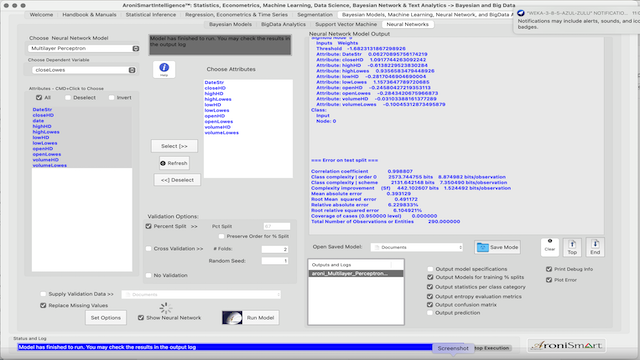Image resolution: width=640 pixels, height=360 pixels.
Task: Open the closeLowes dependent variable dropdown
Action: pyautogui.click(x=84, y=70)
